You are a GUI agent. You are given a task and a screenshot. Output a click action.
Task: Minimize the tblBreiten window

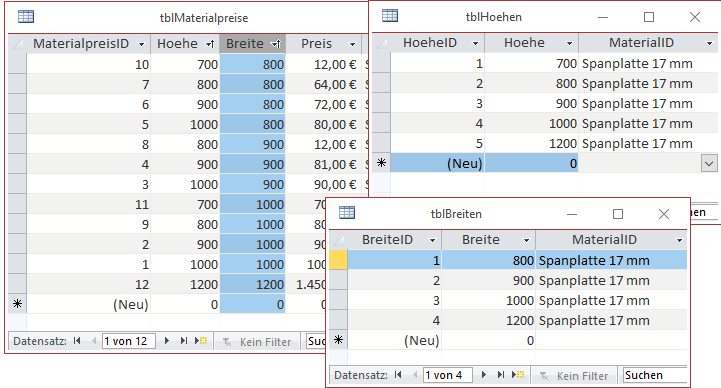tap(572, 214)
